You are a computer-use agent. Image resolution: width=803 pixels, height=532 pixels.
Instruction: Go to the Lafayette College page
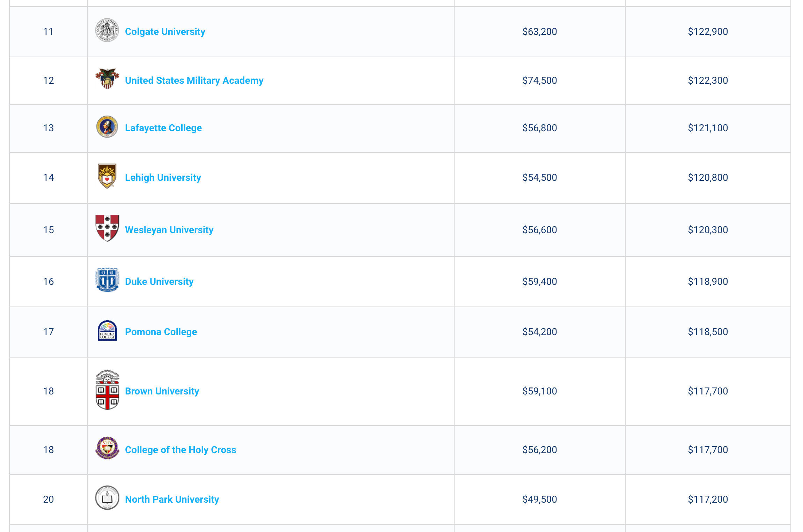click(163, 128)
